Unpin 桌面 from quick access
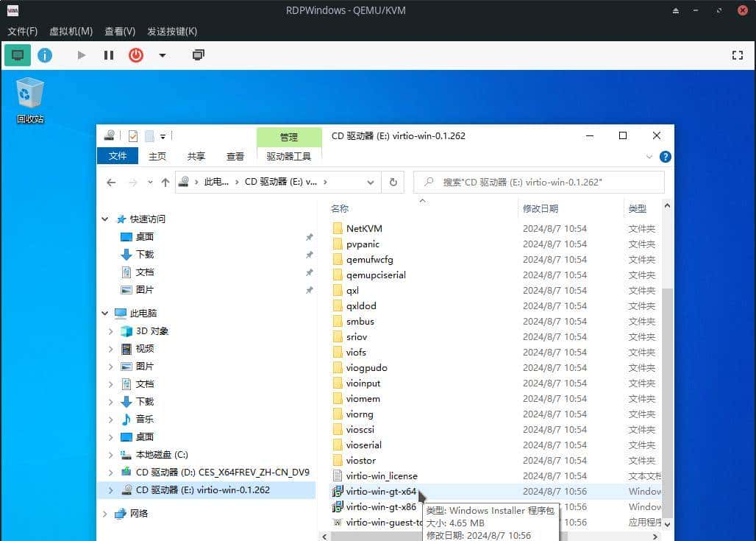 310,236
